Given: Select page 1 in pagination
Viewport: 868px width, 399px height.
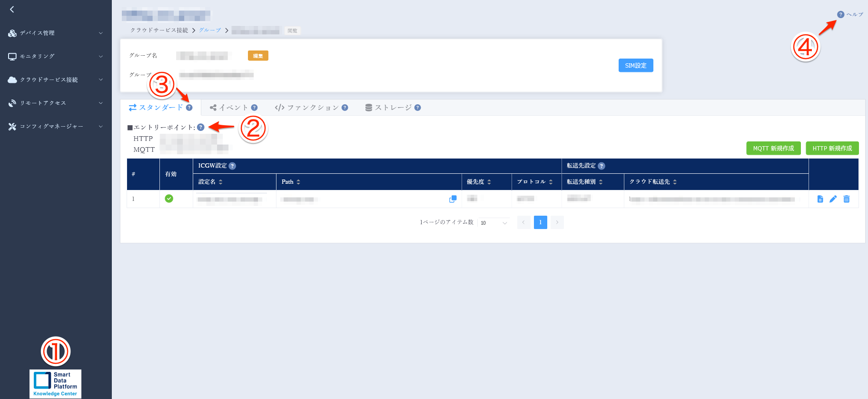Looking at the screenshot, I should (541, 222).
